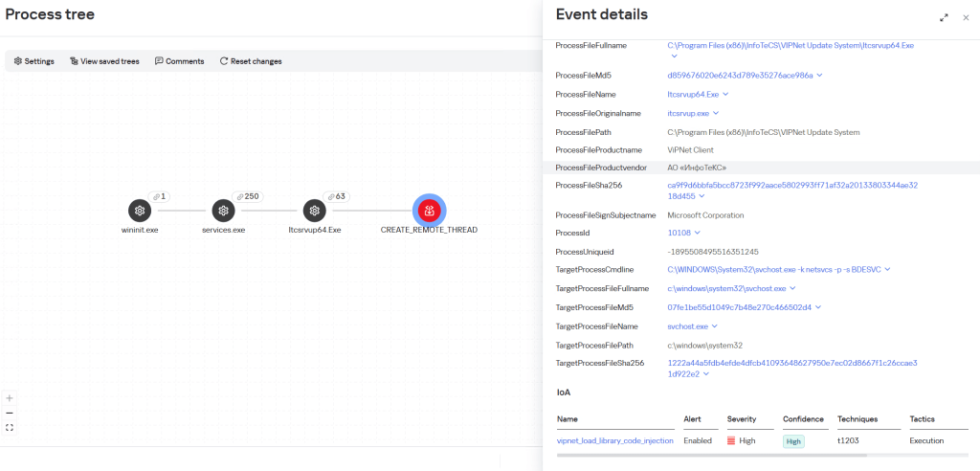The image size is (980, 471).
Task: Open vipnet_load_library_code_injection IoA rule
Action: coord(615,440)
